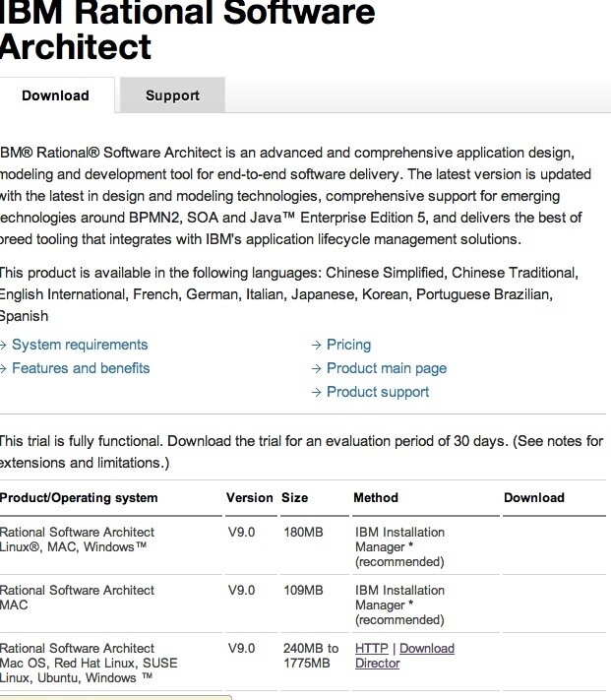The image size is (611, 700).
Task: Click the 109MB size cell
Action: click(303, 590)
